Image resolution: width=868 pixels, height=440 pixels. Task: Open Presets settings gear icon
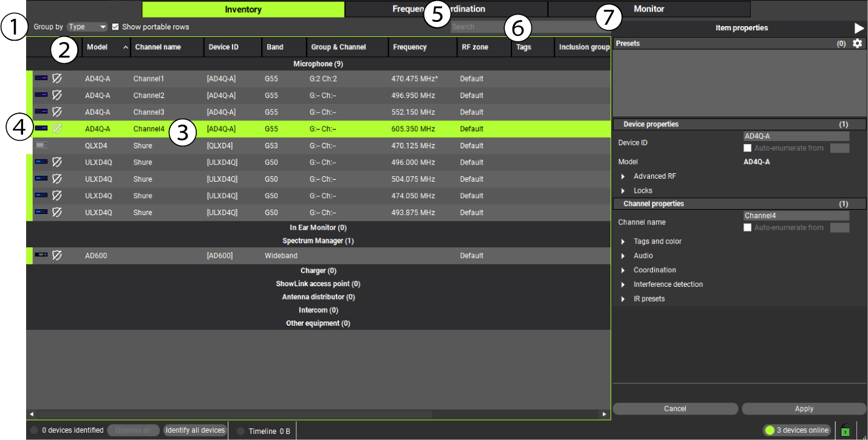[857, 44]
